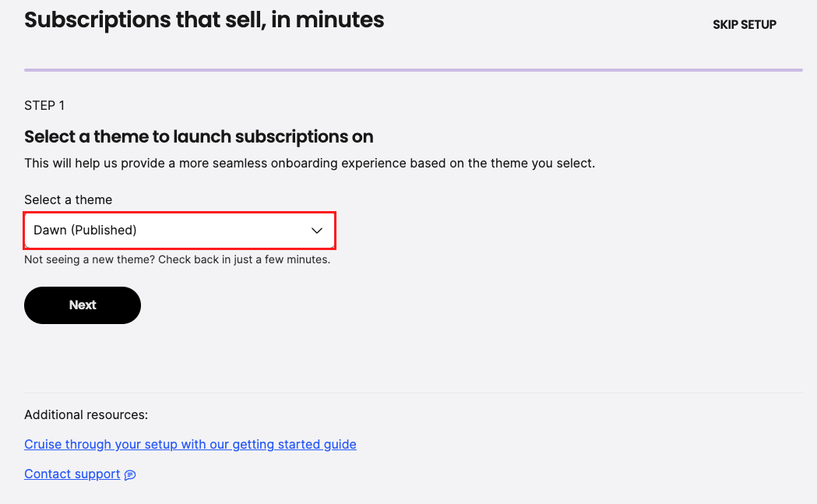Click SKIP SETUP in the top right
The image size is (817, 504).
(744, 24)
